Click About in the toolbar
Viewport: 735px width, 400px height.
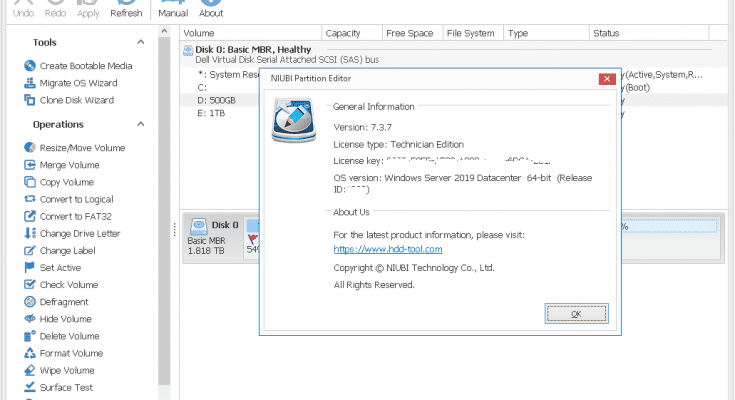coord(211,9)
